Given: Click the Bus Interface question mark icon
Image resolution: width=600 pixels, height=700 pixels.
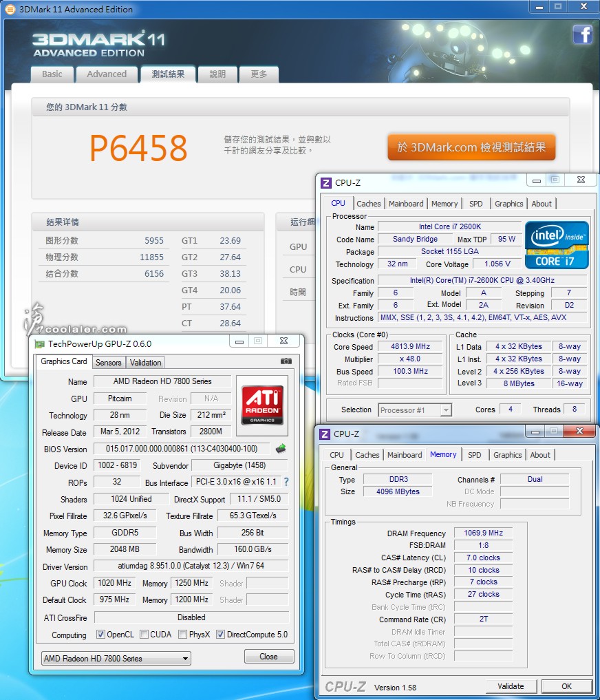Looking at the screenshot, I should click(286, 482).
